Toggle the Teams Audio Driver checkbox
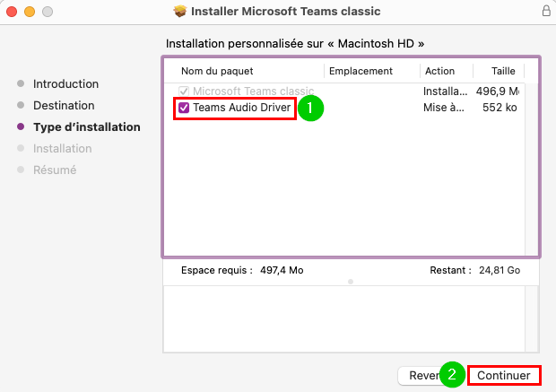The image size is (556, 392). (x=184, y=108)
